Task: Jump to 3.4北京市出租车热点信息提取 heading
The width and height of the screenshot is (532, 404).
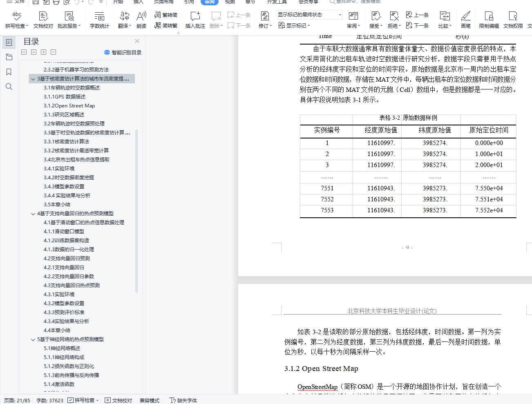Action: tap(76, 160)
